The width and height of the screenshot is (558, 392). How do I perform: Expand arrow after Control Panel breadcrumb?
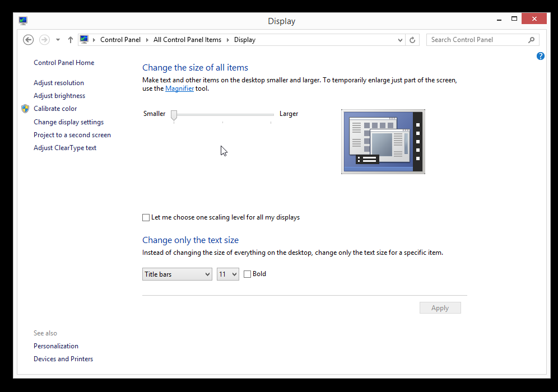(147, 40)
